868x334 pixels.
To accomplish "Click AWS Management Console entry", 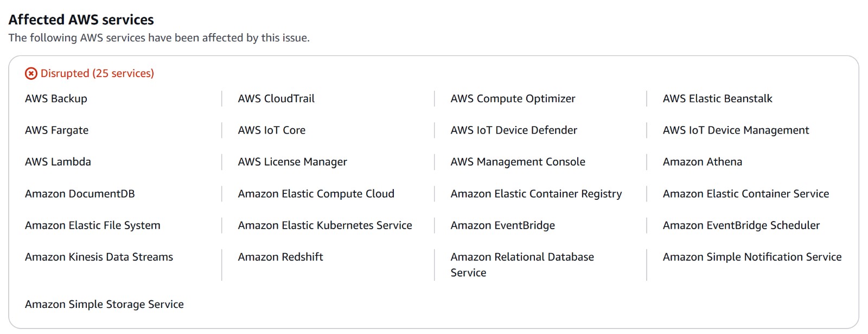I will (x=518, y=162).
